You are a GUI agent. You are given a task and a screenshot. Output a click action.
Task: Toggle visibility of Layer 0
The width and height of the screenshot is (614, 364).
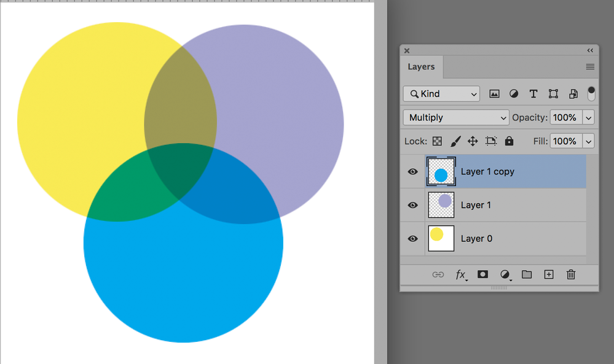click(x=412, y=238)
